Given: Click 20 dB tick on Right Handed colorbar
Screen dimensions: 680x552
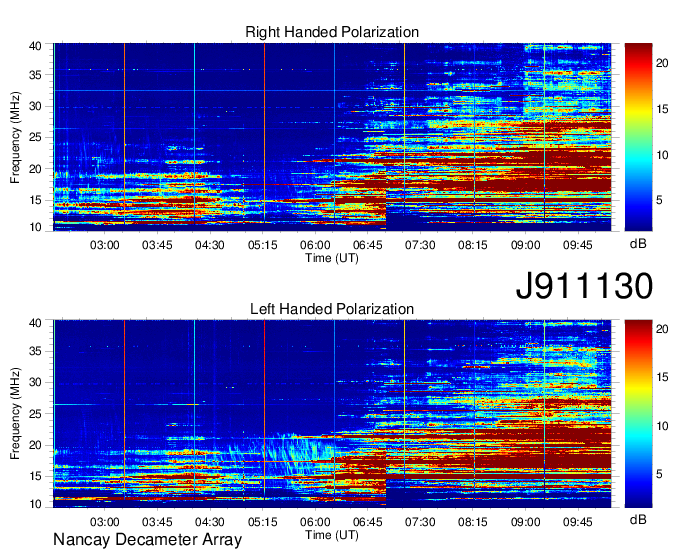Looking at the screenshot, I should (x=662, y=63).
